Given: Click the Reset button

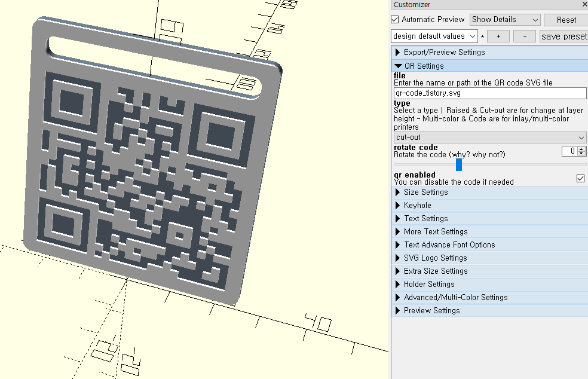Looking at the screenshot, I should pos(566,20).
